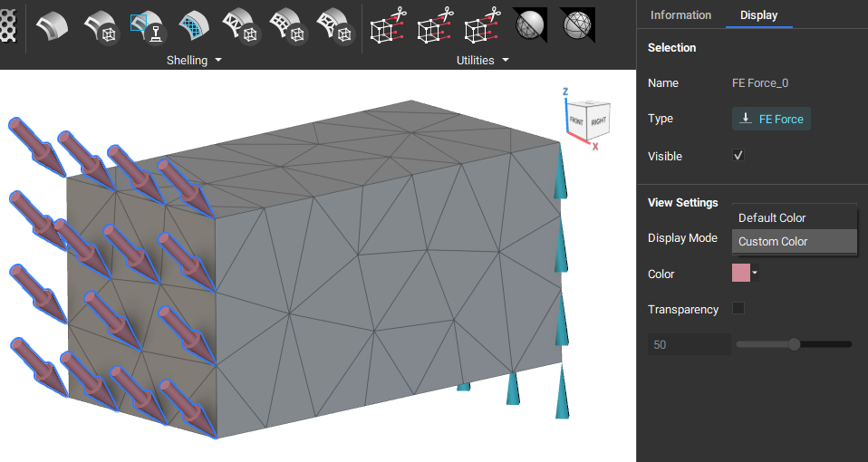The width and height of the screenshot is (868, 462).
Task: Click the Transparency label
Action: [683, 309]
